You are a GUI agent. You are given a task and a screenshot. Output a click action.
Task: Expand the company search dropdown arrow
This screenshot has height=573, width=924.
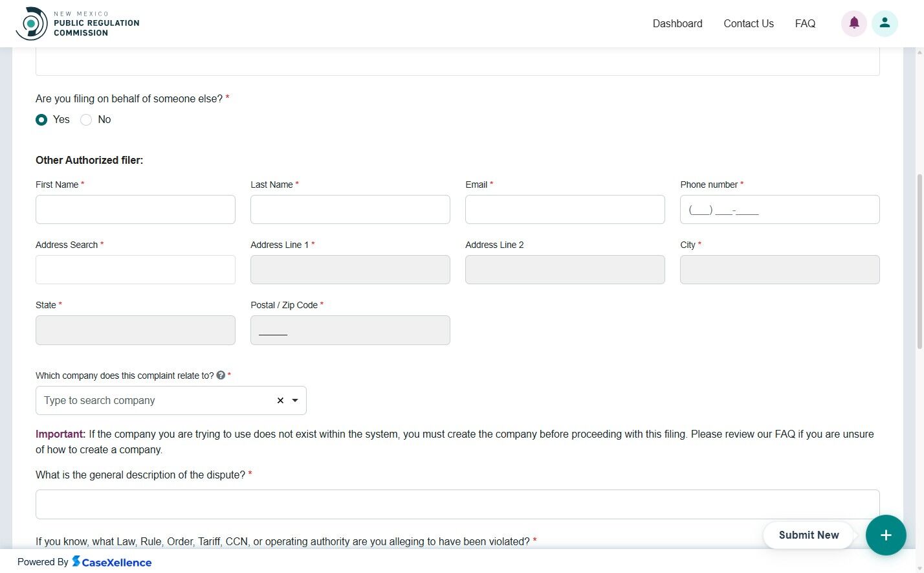pos(295,400)
